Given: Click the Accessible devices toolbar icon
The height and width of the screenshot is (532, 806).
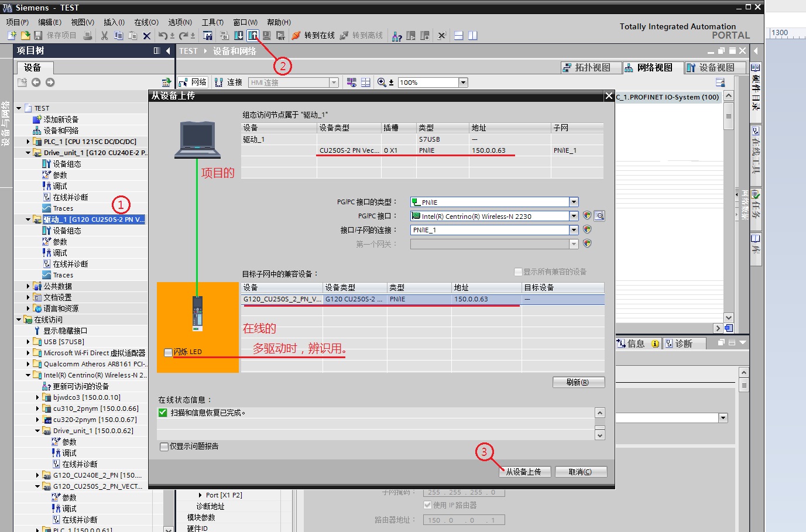Looking at the screenshot, I should [397, 36].
